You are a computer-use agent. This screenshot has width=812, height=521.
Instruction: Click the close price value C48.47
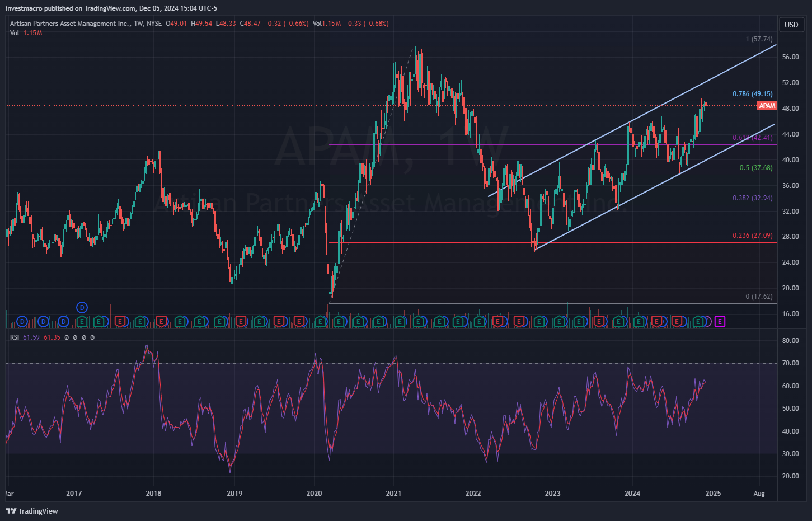tap(250, 24)
